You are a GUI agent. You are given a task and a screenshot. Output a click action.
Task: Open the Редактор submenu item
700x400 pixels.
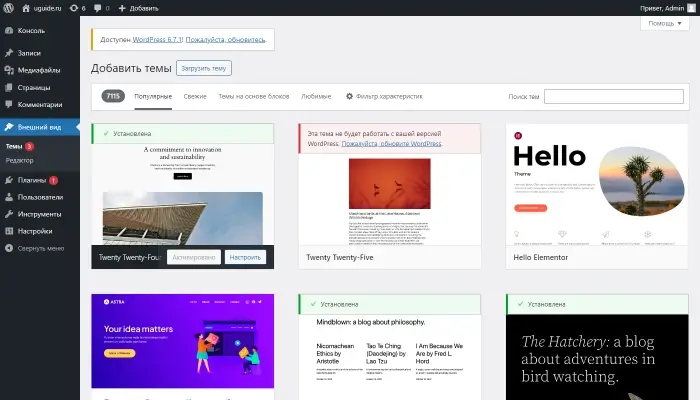(20, 160)
